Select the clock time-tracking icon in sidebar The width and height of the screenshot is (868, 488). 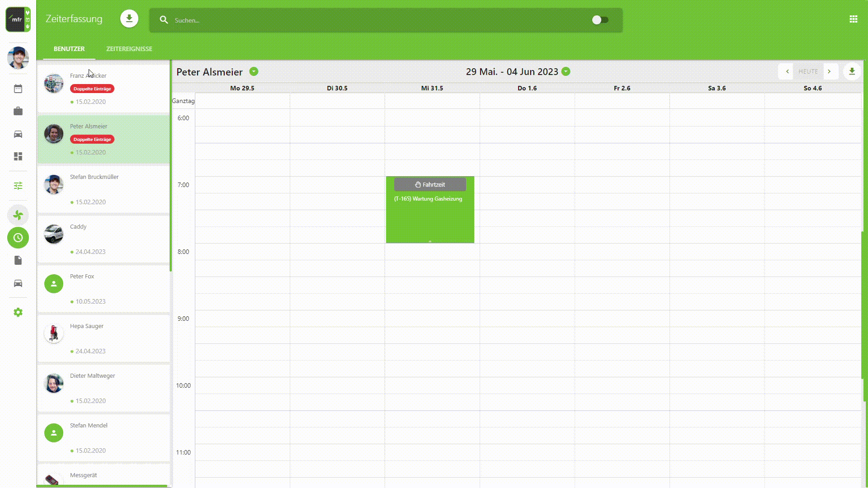[x=18, y=238]
